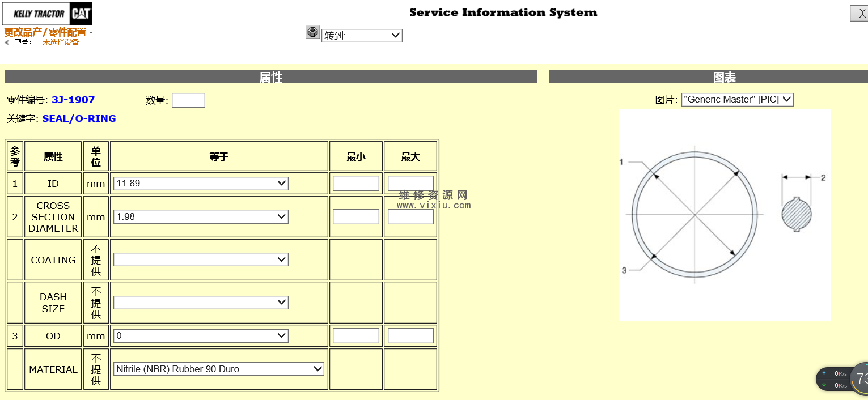Open the ID value dropdown showing 11.89
Screen dimensions: 868x400
(201, 184)
